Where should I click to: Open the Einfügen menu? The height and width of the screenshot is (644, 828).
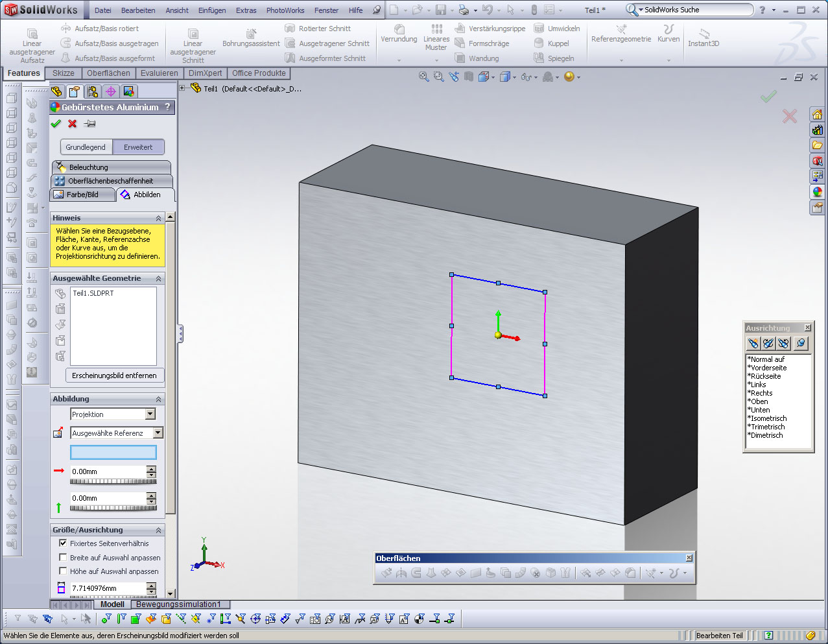[x=212, y=10]
